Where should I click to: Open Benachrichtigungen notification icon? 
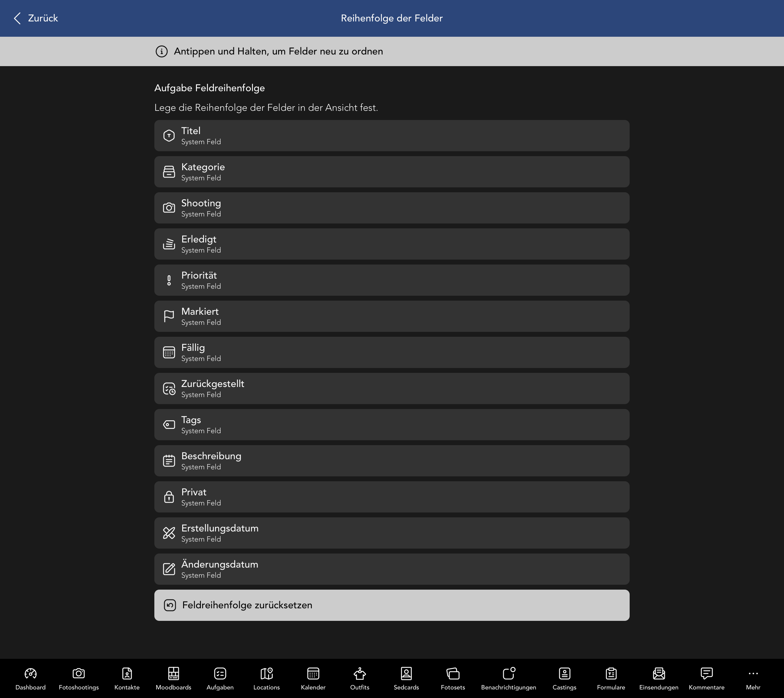[509, 674]
